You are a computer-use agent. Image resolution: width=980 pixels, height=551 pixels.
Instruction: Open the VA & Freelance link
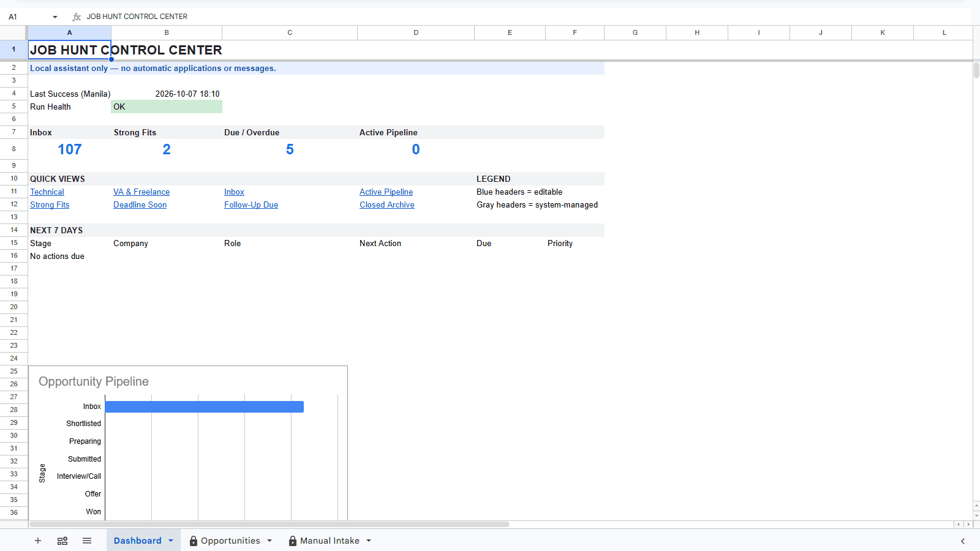coord(141,192)
